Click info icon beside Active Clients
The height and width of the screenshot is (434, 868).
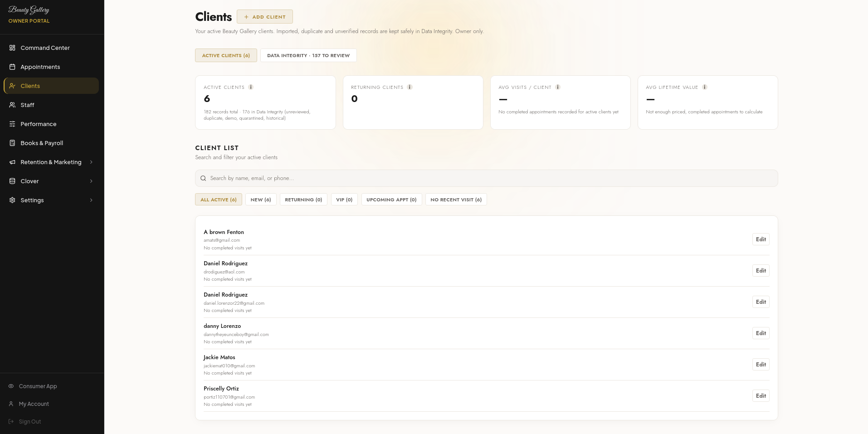point(251,87)
